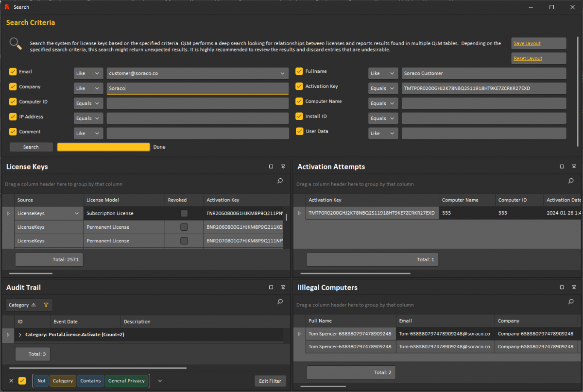
Task: Pin the License Keys panel
Action: click(x=283, y=166)
